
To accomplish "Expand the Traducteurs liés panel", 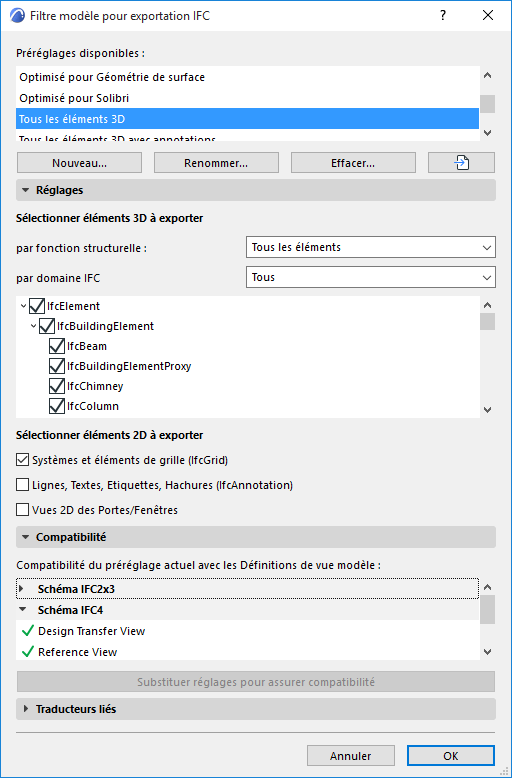I will click(256, 709).
